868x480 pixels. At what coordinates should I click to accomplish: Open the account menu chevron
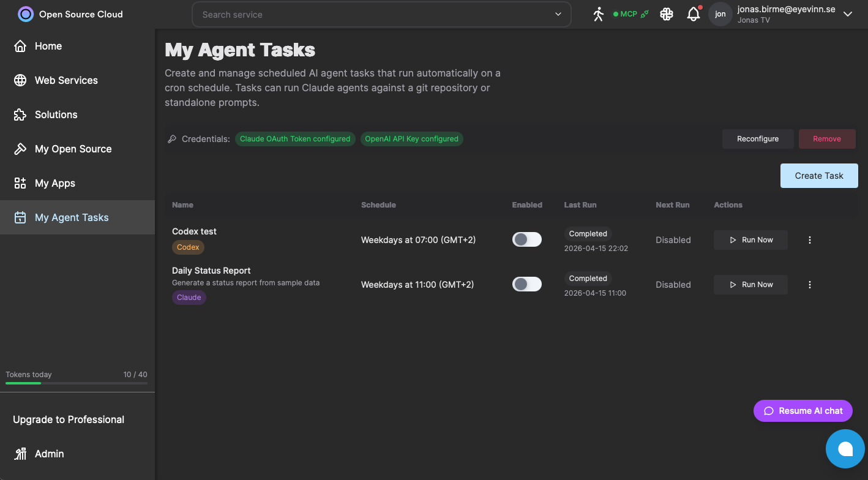[848, 13]
